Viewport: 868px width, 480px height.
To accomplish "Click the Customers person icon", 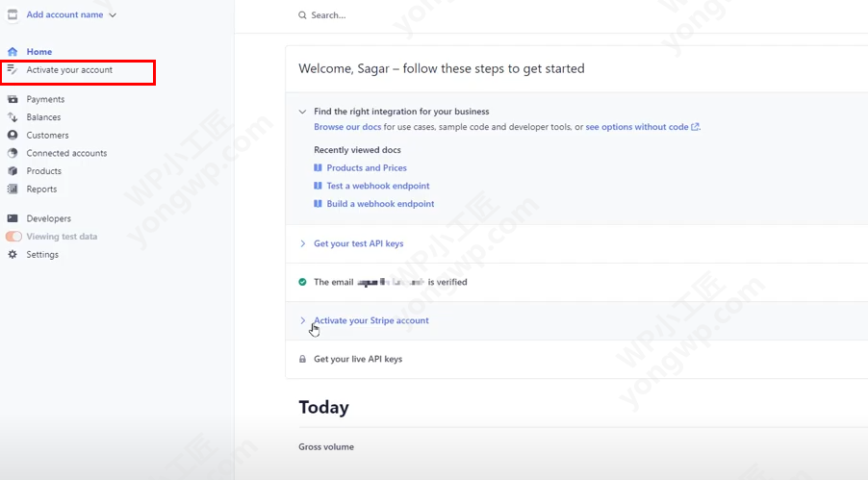I will coord(13,136).
